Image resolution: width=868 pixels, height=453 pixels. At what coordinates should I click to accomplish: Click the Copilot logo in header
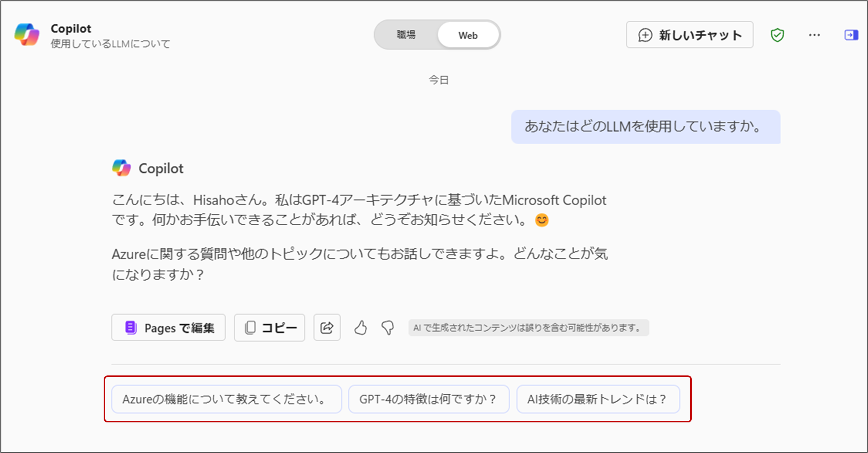point(27,35)
